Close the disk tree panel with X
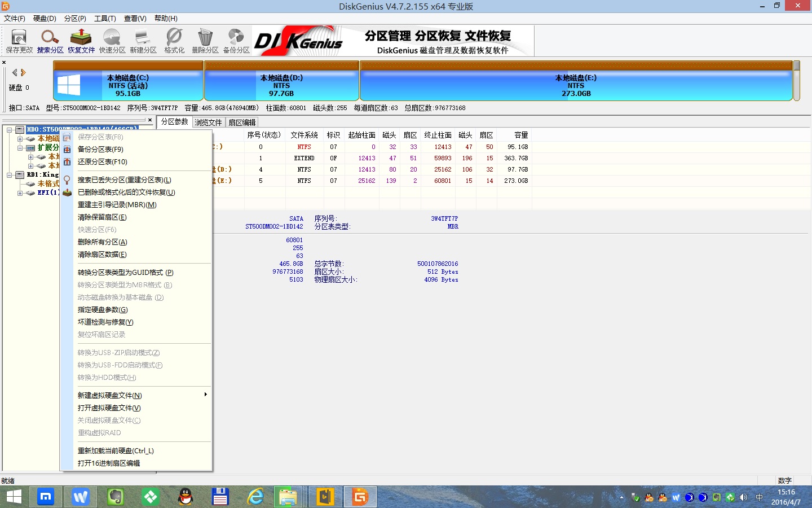The image size is (812, 508). 150,120
